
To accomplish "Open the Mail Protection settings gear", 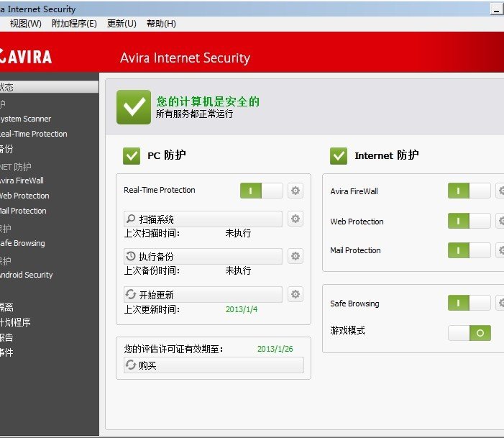I will pyautogui.click(x=500, y=250).
